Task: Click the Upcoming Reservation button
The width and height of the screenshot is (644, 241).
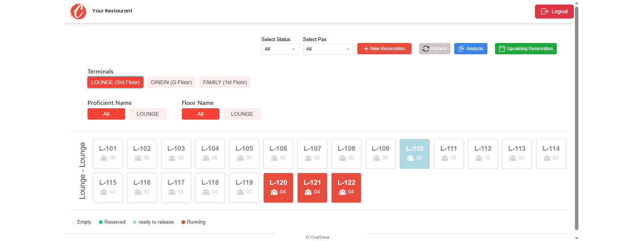Action: click(526, 49)
